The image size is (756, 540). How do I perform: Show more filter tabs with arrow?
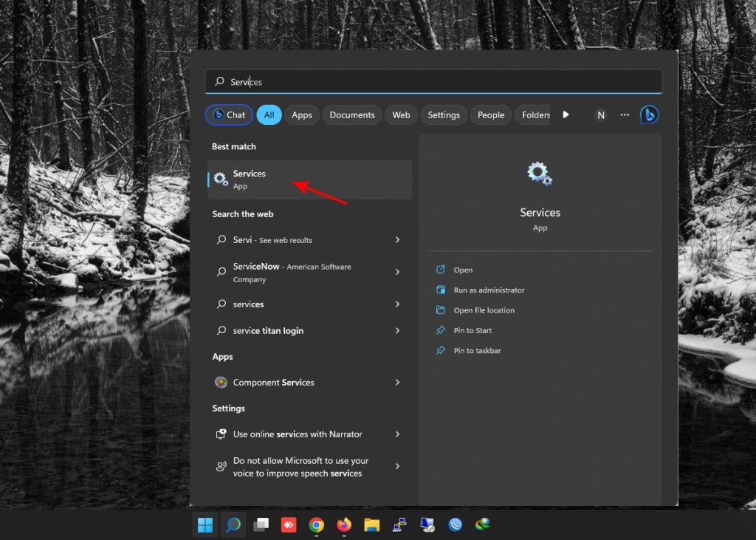[566, 115]
